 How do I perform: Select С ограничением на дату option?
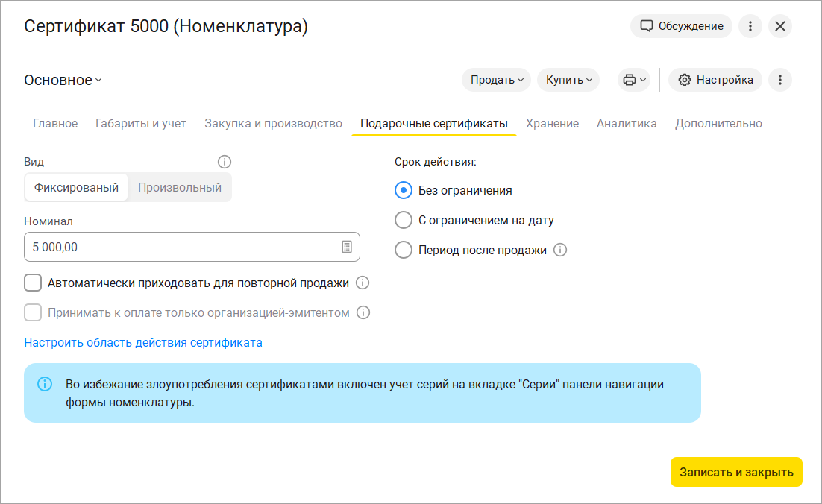tap(404, 221)
